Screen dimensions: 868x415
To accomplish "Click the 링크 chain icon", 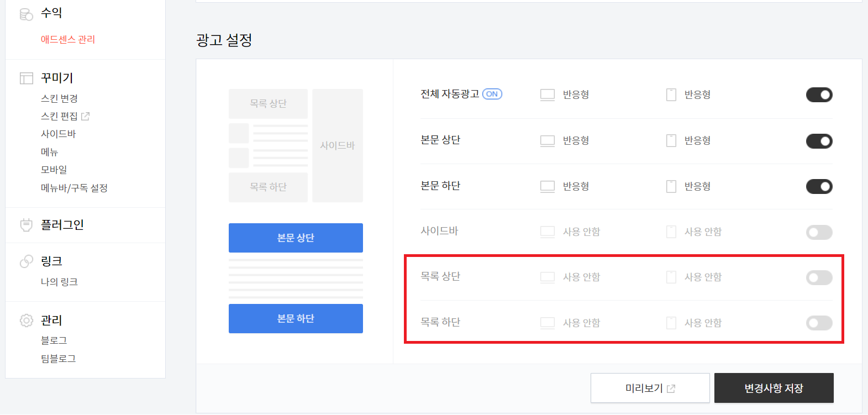I will [26, 261].
